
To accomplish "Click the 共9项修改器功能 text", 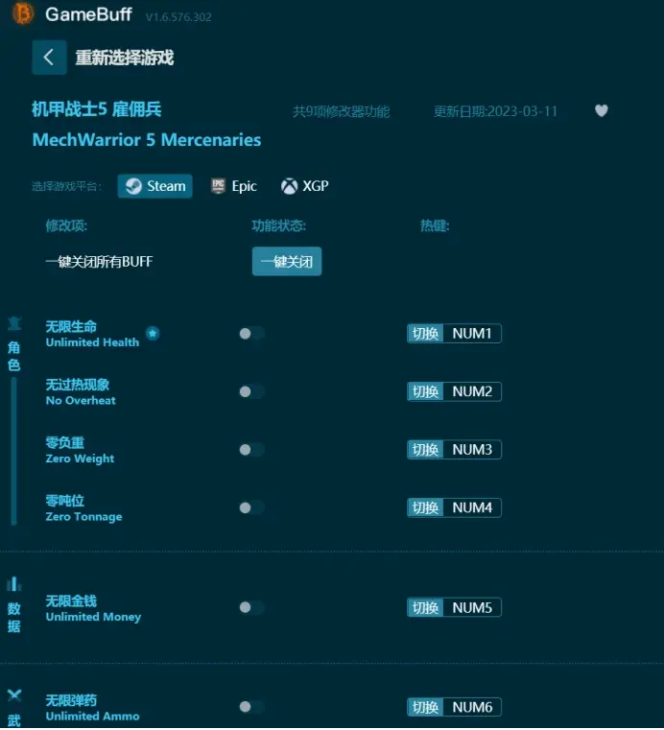I will (341, 112).
